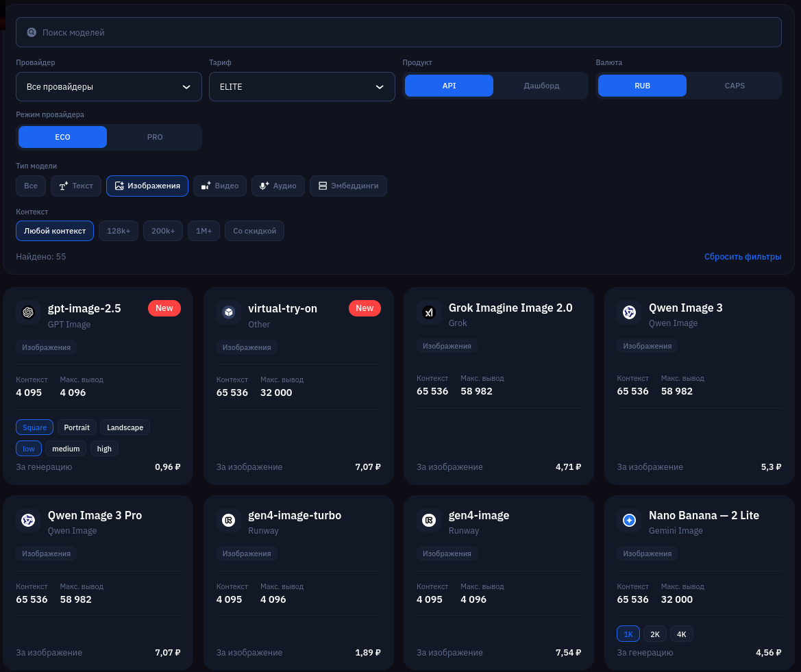Image resolution: width=801 pixels, height=672 pixels.
Task: Select medium quality on gpt-image-2.5
Action: point(66,449)
